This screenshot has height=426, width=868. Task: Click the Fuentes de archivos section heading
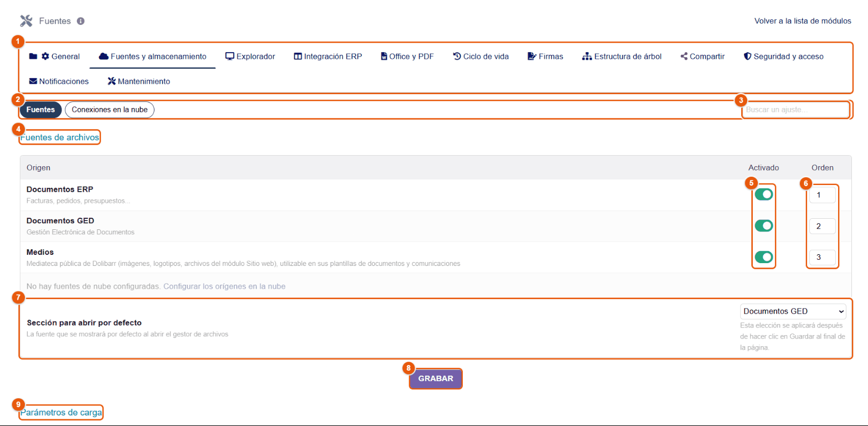click(60, 137)
